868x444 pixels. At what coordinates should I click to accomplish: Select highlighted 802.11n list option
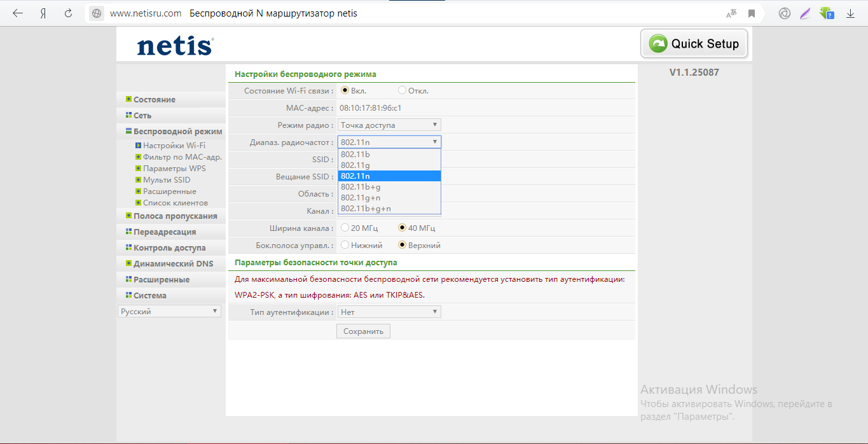(x=389, y=176)
